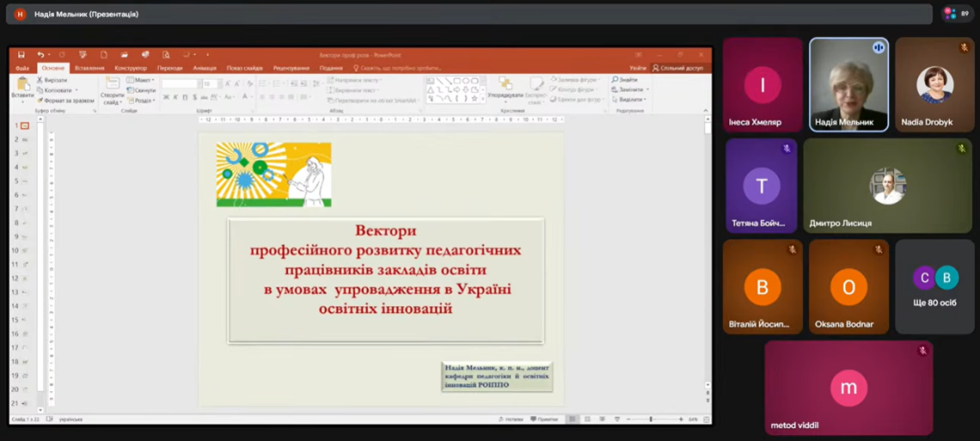Open the Layout (Макет) dropdown
This screenshot has height=441, width=980.
[140, 80]
